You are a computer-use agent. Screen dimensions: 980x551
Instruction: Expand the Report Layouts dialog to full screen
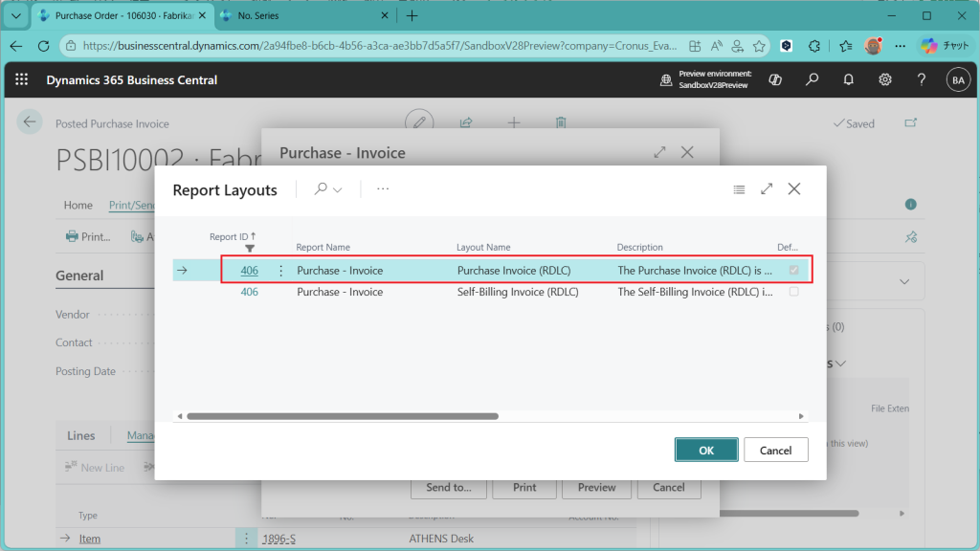point(767,189)
